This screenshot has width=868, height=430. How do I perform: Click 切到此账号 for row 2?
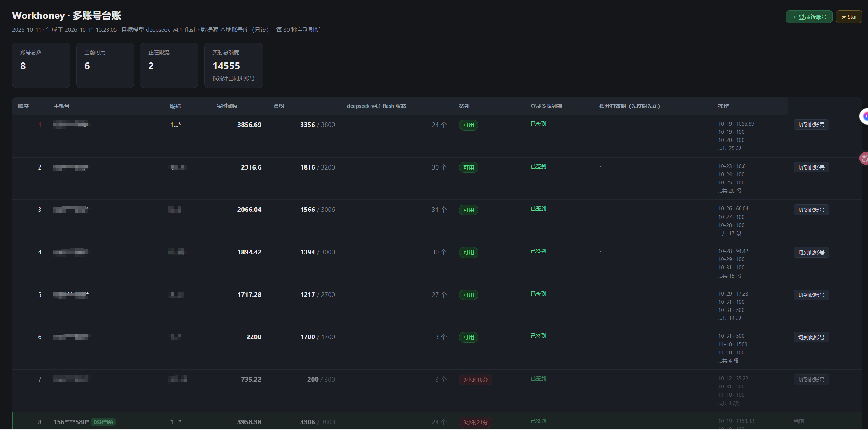811,167
